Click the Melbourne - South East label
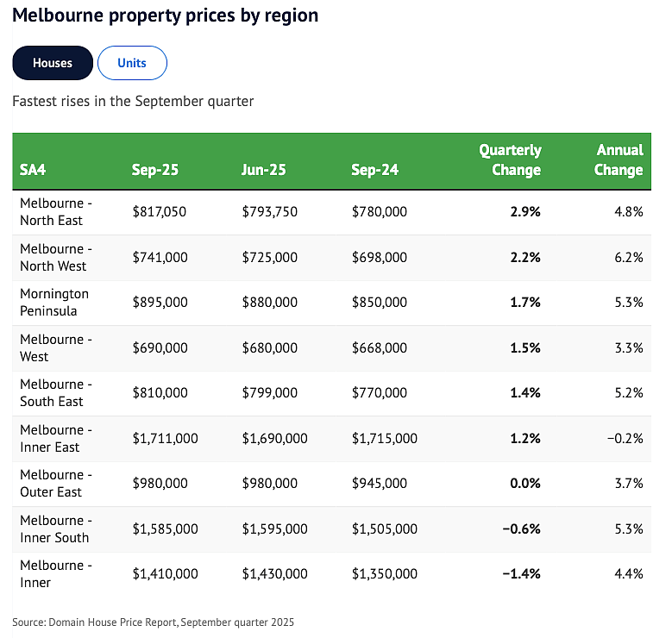Screen dimensions: 672x638 56,393
